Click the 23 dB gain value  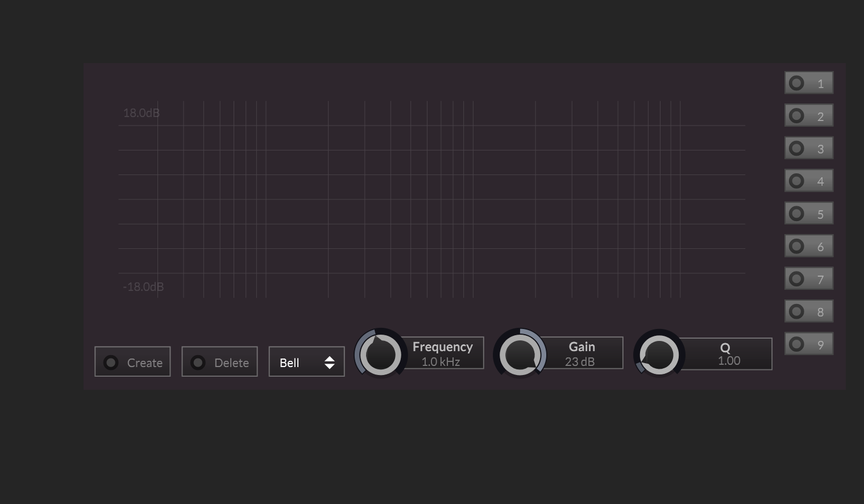coord(580,362)
